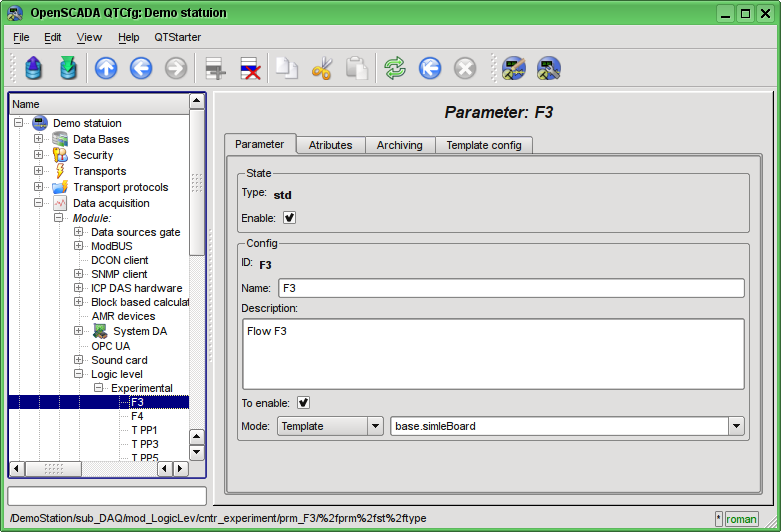This screenshot has height=532, width=781.
Task: Click the Delete item icon with red cross
Action: tap(250, 68)
